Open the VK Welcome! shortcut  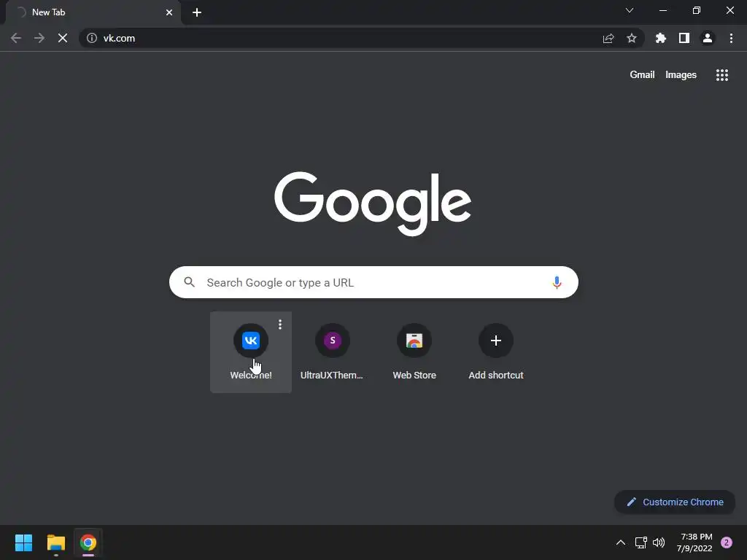[251, 352]
